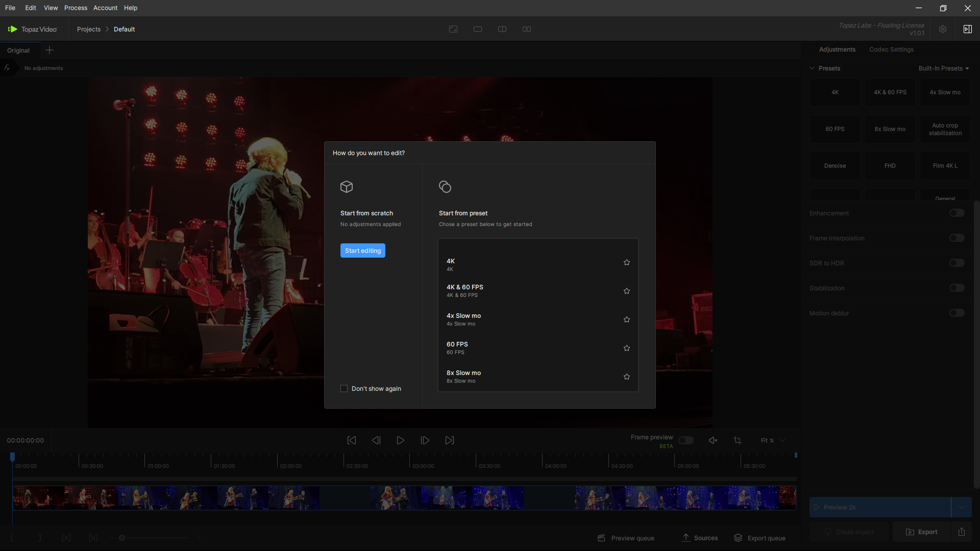This screenshot has width=980, height=551.
Task: Click the Start from scratch cube icon
Action: pyautogui.click(x=347, y=187)
